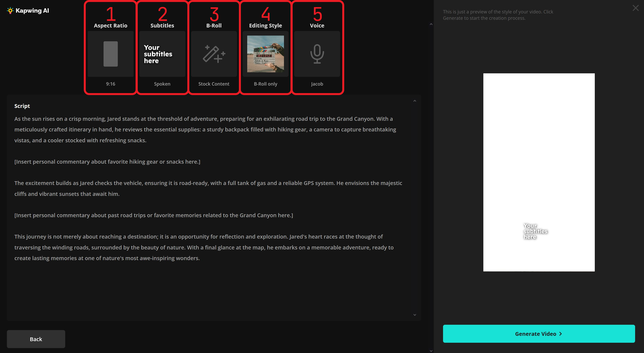Open the 9:16 aspect ratio phone icon
644x353 pixels.
coord(110,54)
